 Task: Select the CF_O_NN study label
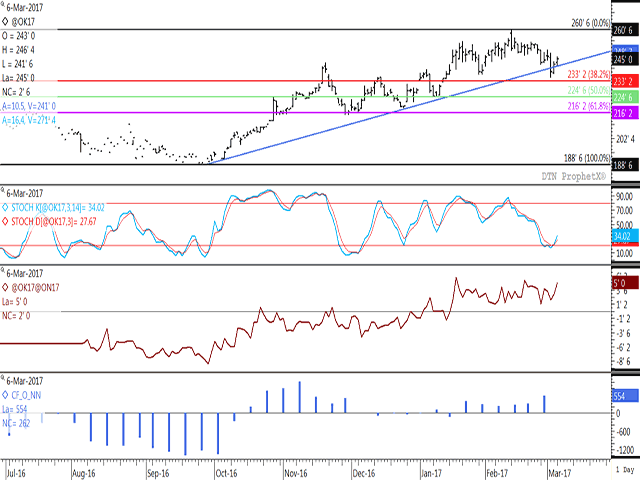26,395
